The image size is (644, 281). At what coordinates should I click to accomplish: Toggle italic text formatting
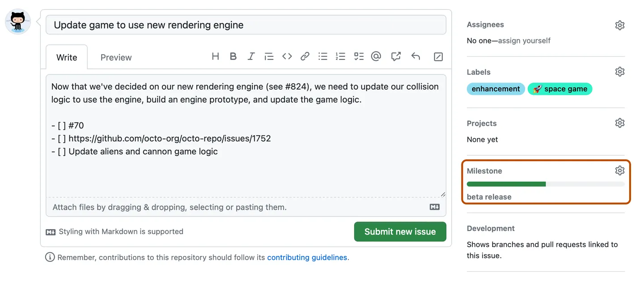pyautogui.click(x=251, y=56)
